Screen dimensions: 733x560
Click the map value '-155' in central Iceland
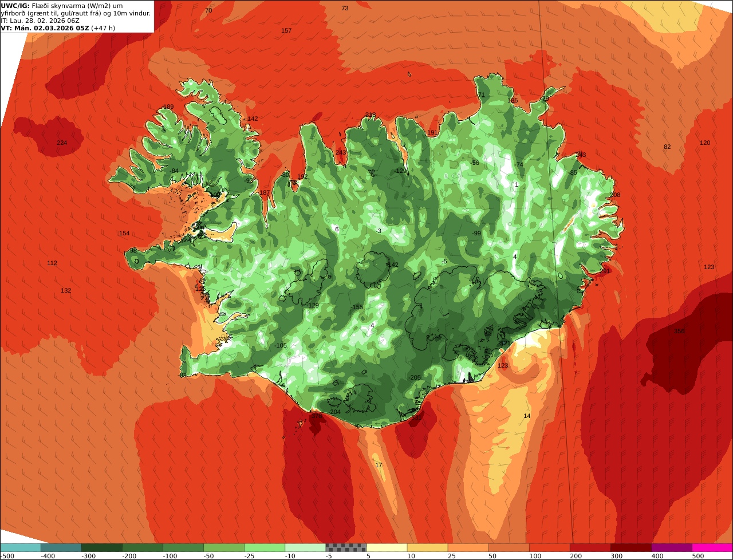point(356,307)
